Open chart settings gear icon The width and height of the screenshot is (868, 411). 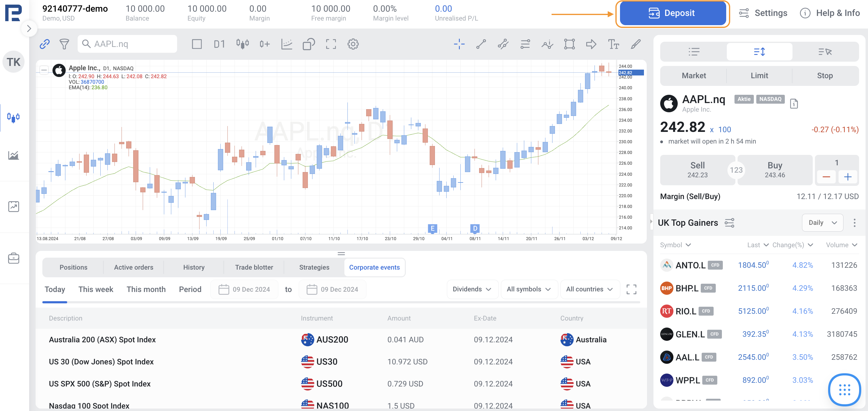[x=353, y=44]
